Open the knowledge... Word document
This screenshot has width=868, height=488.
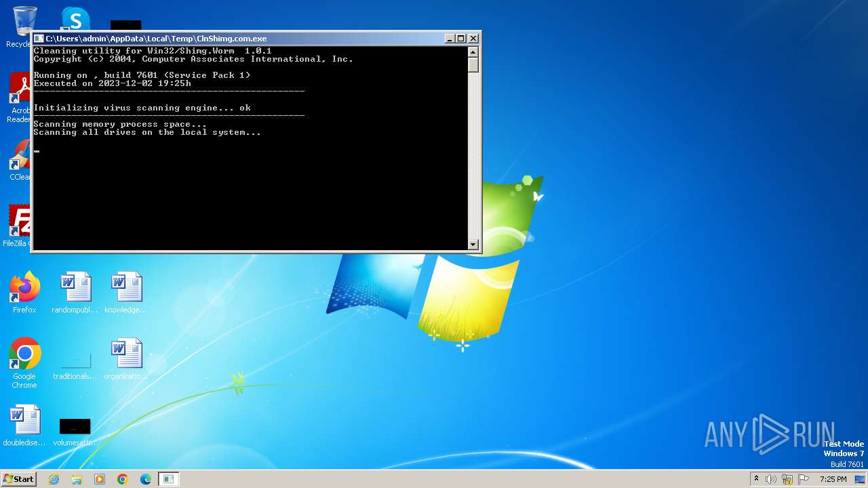point(126,293)
